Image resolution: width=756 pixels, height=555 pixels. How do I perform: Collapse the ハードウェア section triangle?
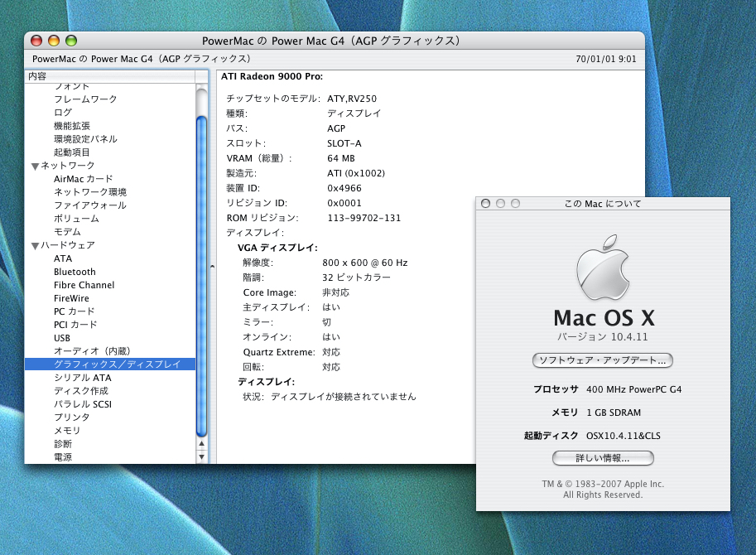pos(34,245)
